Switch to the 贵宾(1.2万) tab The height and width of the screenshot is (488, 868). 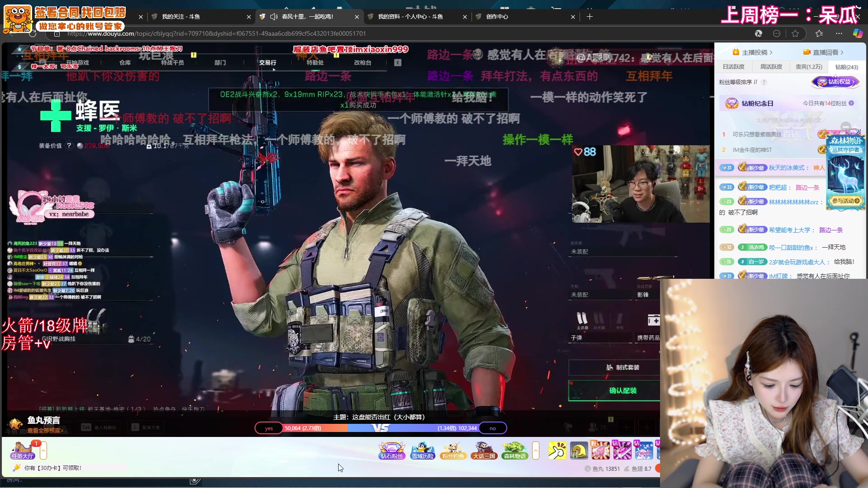coord(809,67)
